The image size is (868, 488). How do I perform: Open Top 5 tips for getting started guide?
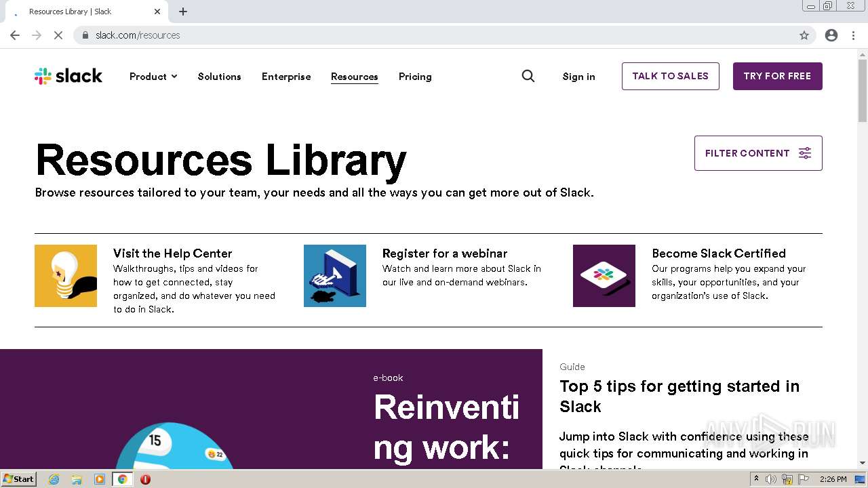tap(679, 396)
